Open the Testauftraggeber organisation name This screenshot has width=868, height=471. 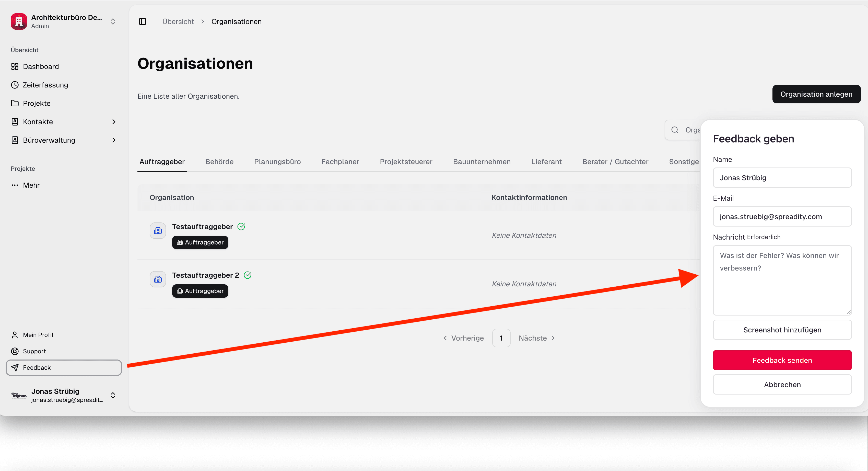202,227
